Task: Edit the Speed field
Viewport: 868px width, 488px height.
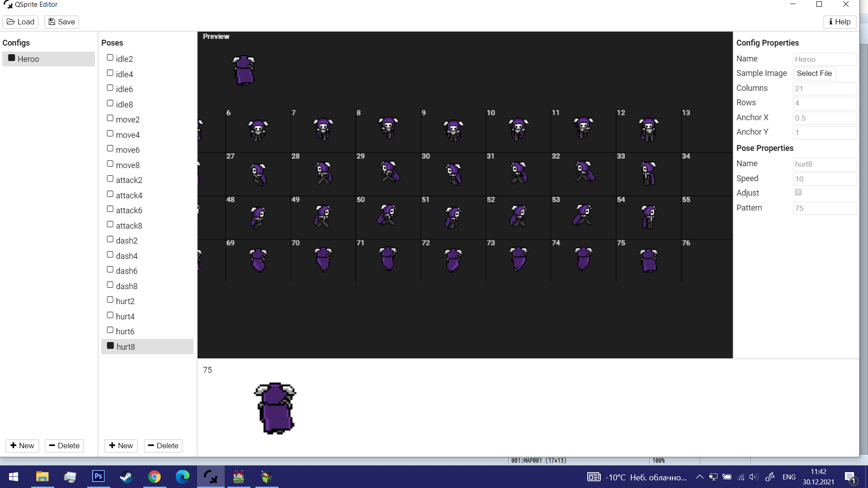Action: (x=825, y=179)
